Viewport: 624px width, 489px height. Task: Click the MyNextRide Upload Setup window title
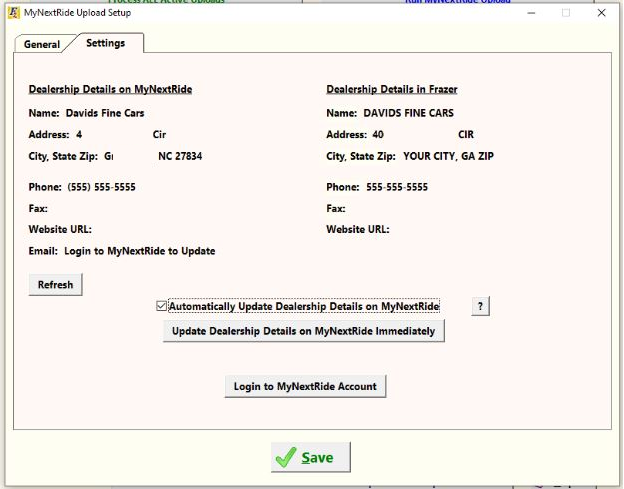click(77, 13)
